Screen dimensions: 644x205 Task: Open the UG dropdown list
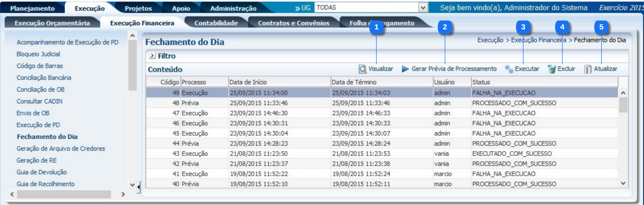point(423,7)
